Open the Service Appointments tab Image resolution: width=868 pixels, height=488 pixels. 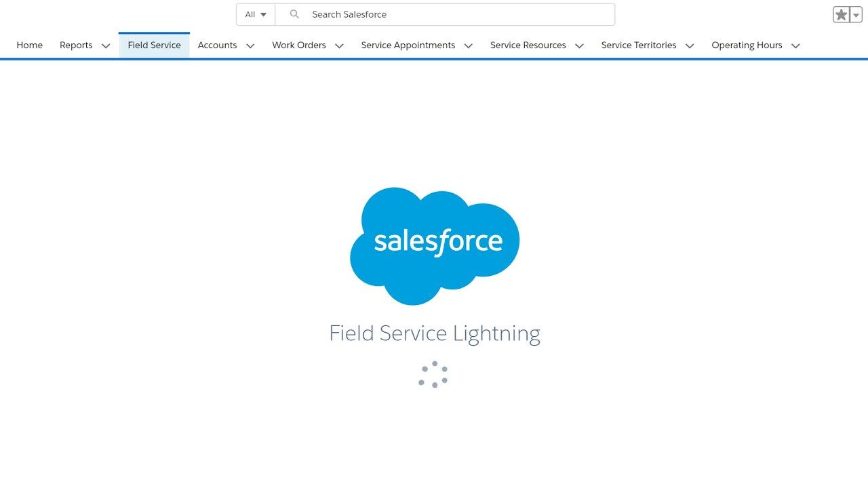click(408, 45)
